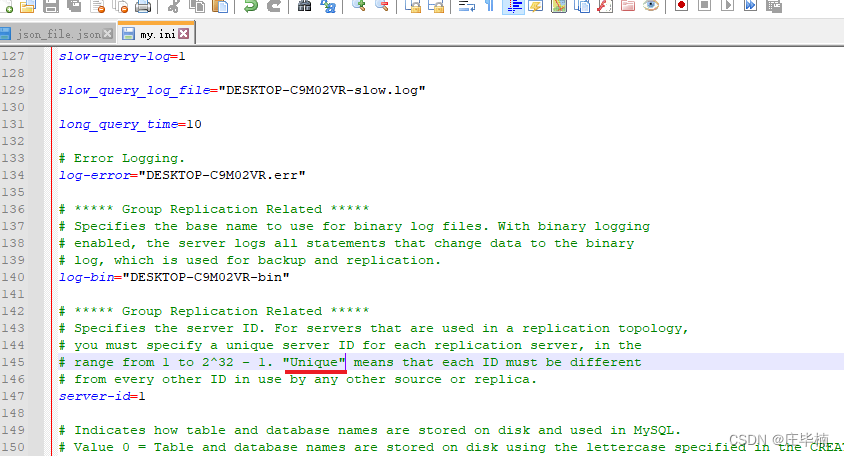Screen dimensions: 844x456
Task: Click line number 140 in margin
Action: click(x=13, y=277)
